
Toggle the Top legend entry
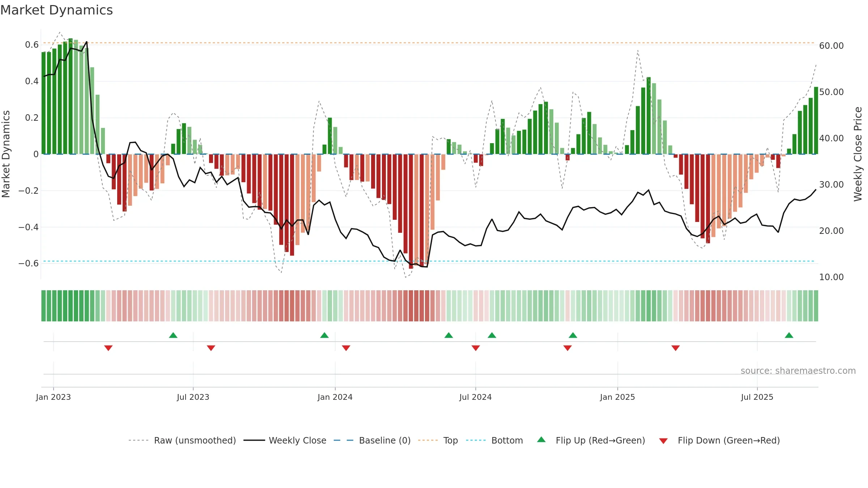438,441
